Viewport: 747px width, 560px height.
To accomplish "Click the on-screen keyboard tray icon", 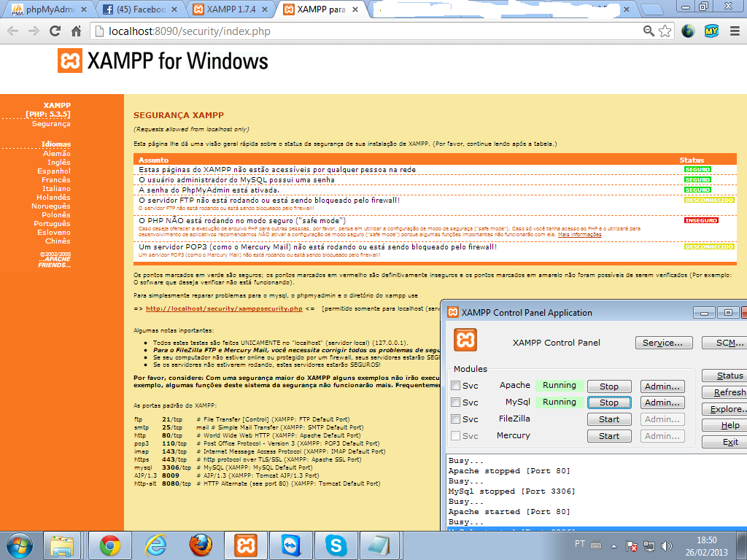I will pos(596,545).
